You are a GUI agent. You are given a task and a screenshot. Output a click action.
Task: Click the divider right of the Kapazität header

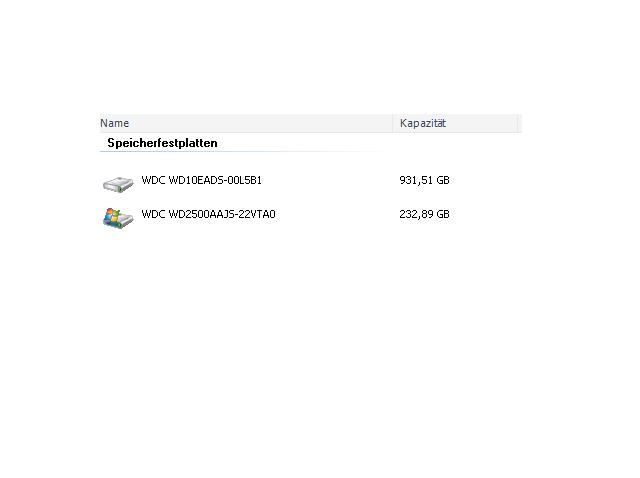pyautogui.click(x=518, y=123)
